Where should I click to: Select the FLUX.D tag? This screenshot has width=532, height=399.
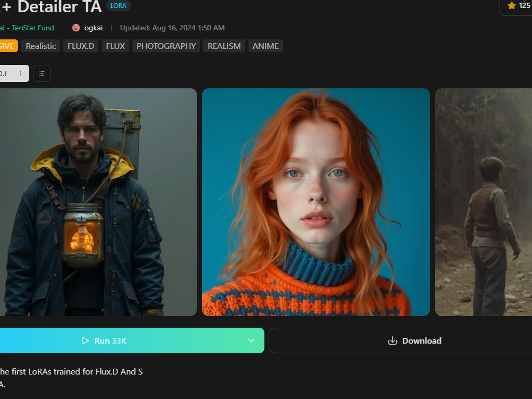80,46
